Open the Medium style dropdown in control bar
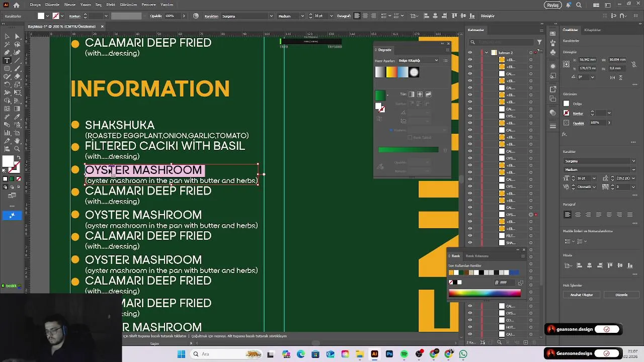 point(302,16)
